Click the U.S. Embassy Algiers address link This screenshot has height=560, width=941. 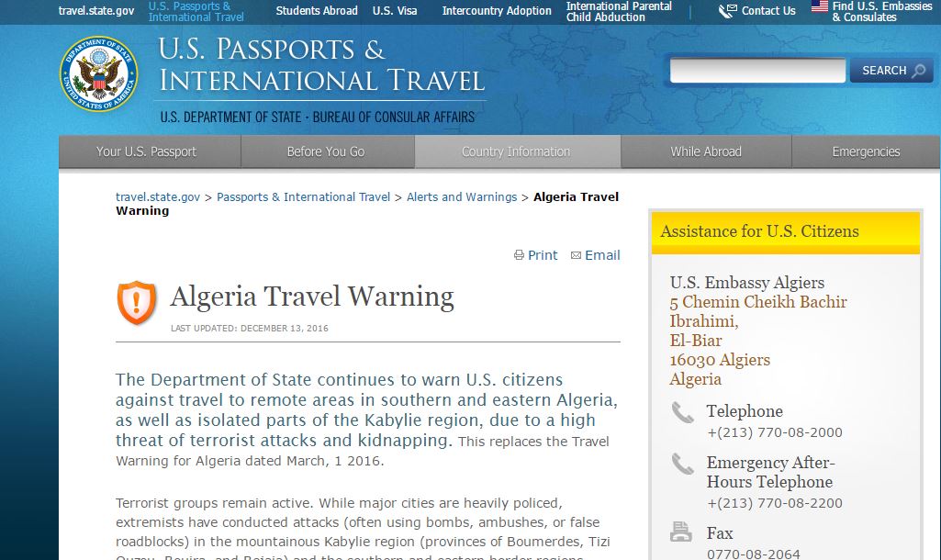click(x=758, y=341)
